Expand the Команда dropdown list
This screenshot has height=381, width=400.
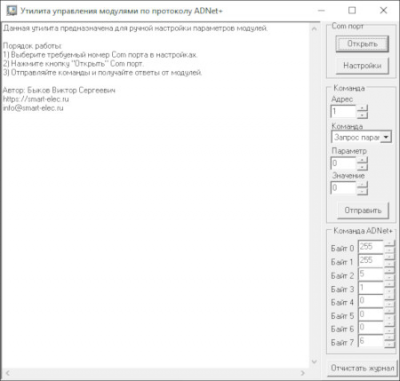pyautogui.click(x=386, y=137)
